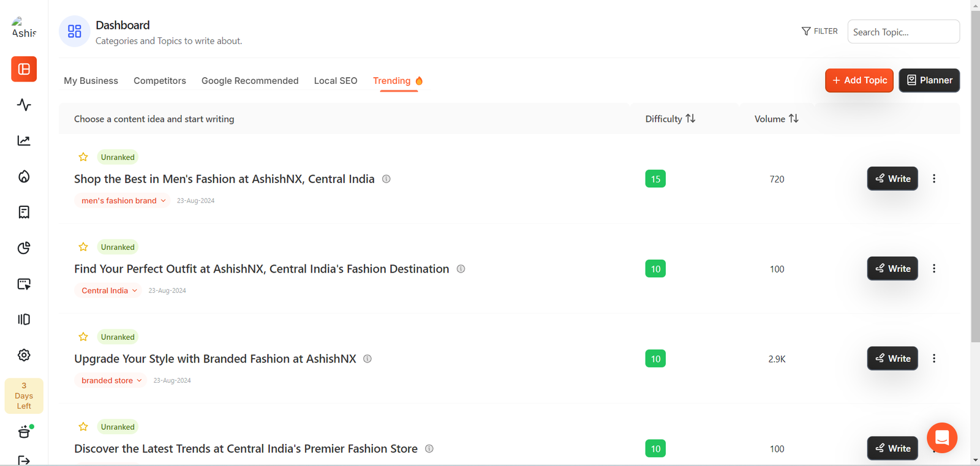The width and height of the screenshot is (980, 466).
Task: Expand the men's fashion brand tag dropdown
Action: coord(123,201)
